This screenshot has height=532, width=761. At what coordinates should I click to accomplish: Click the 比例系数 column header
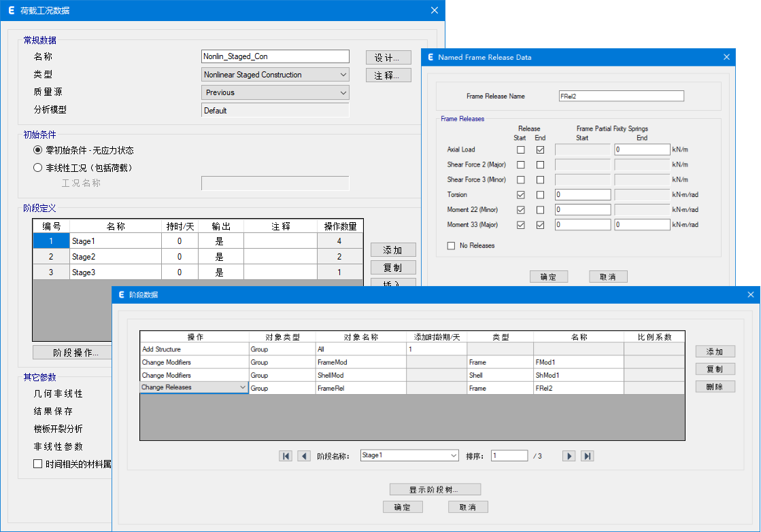pyautogui.click(x=654, y=337)
